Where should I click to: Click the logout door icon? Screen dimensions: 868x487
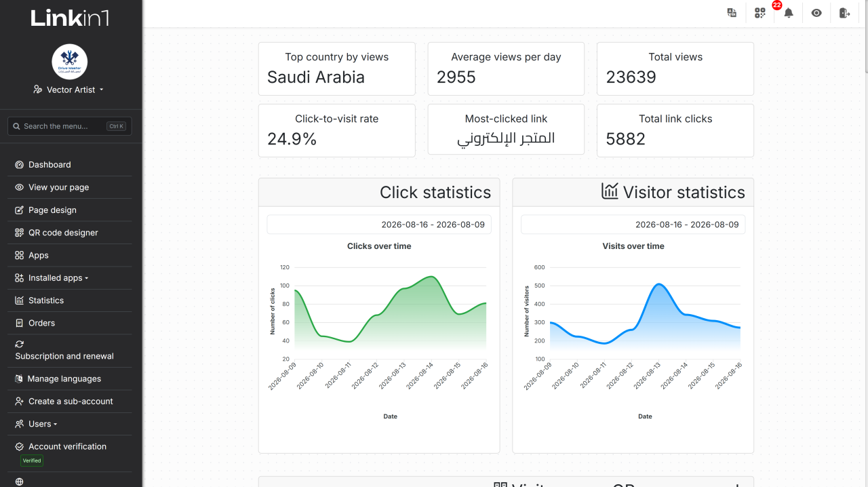pyautogui.click(x=844, y=13)
